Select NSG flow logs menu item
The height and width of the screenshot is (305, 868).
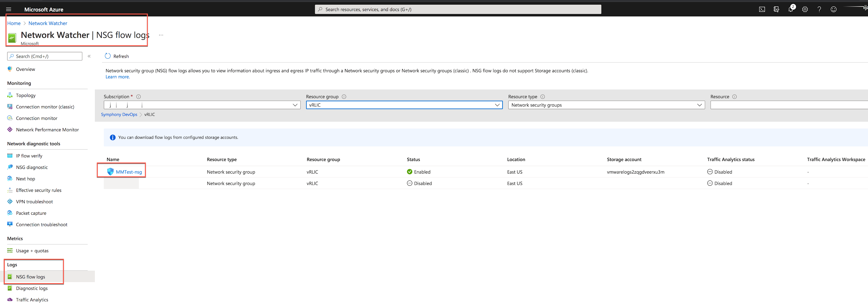point(30,277)
